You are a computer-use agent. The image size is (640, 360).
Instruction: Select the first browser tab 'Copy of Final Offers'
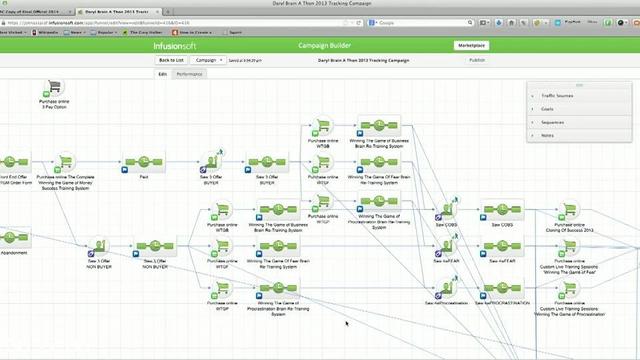click(34, 12)
